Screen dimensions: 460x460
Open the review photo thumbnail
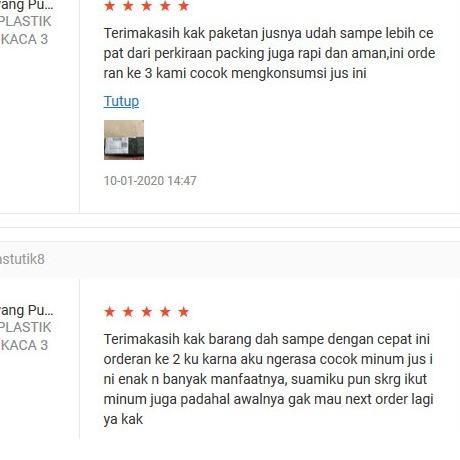point(124,140)
